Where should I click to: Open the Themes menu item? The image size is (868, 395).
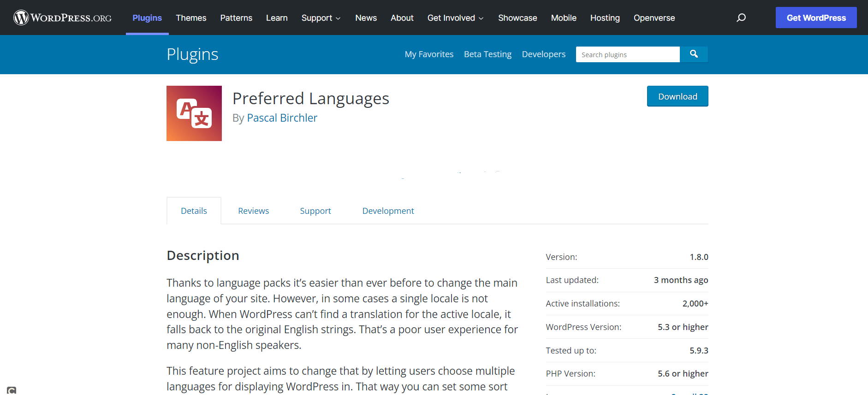tap(191, 18)
